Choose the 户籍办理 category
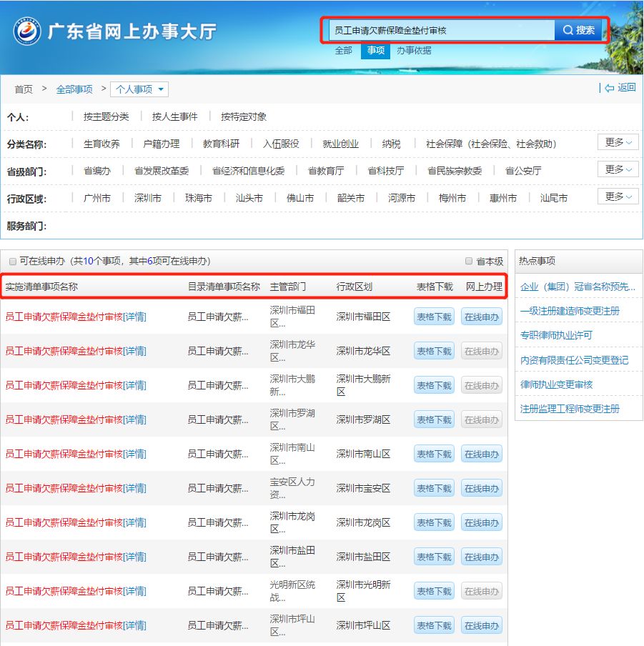Image resolution: width=644 pixels, height=646 pixels. tap(161, 144)
